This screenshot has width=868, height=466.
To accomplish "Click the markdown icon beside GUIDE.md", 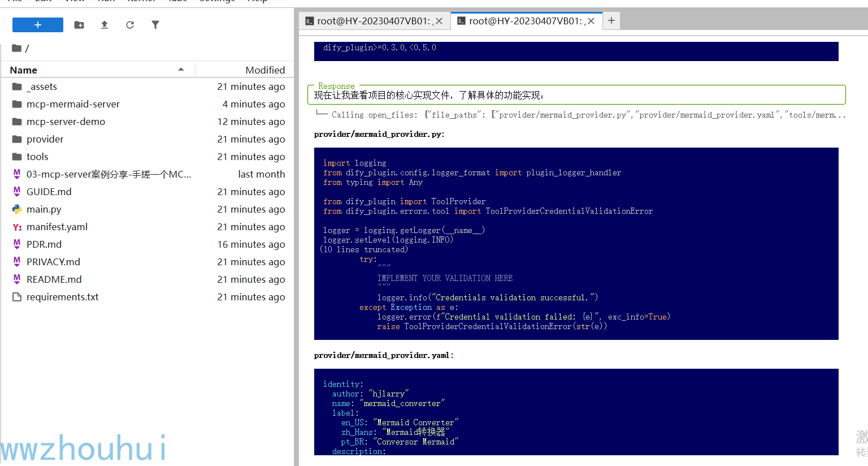I will 17,192.
